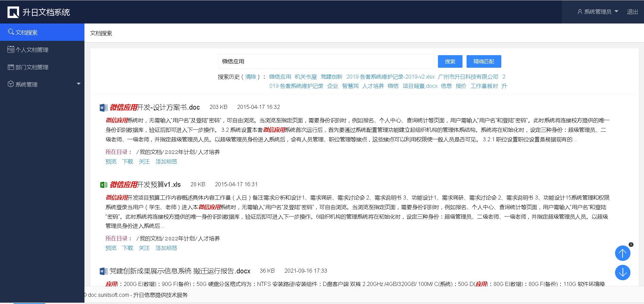The height and width of the screenshot is (304, 644).
Task: Select history keyword 升
Action: click(x=504, y=86)
